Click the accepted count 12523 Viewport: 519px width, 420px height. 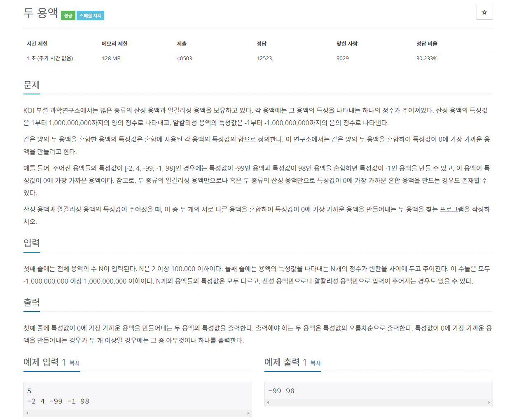[x=264, y=59]
